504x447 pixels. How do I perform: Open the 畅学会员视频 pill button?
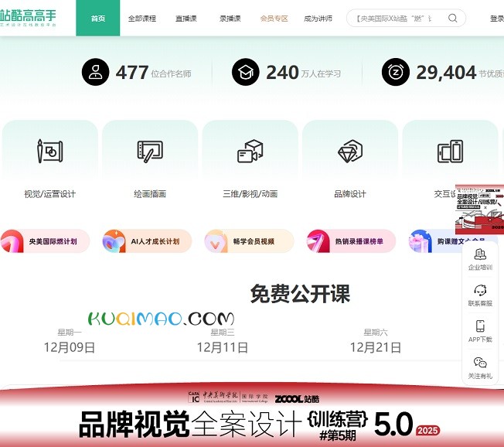tap(249, 241)
